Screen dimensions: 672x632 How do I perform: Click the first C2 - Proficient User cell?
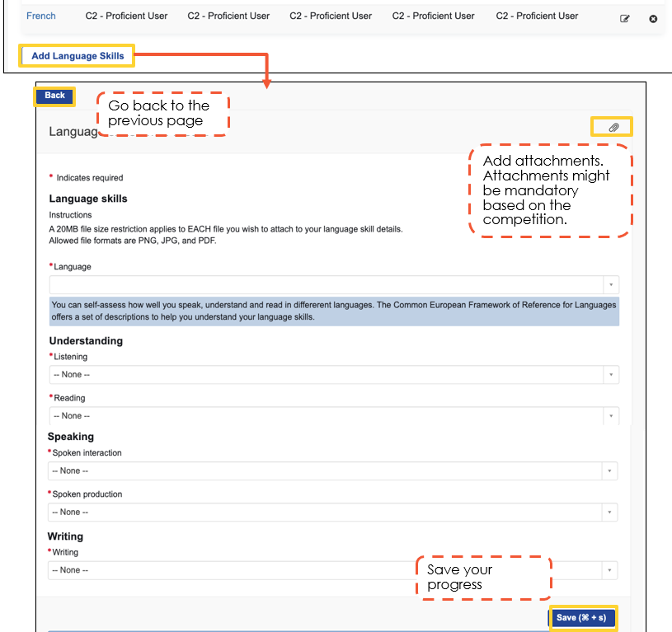pyautogui.click(x=126, y=16)
